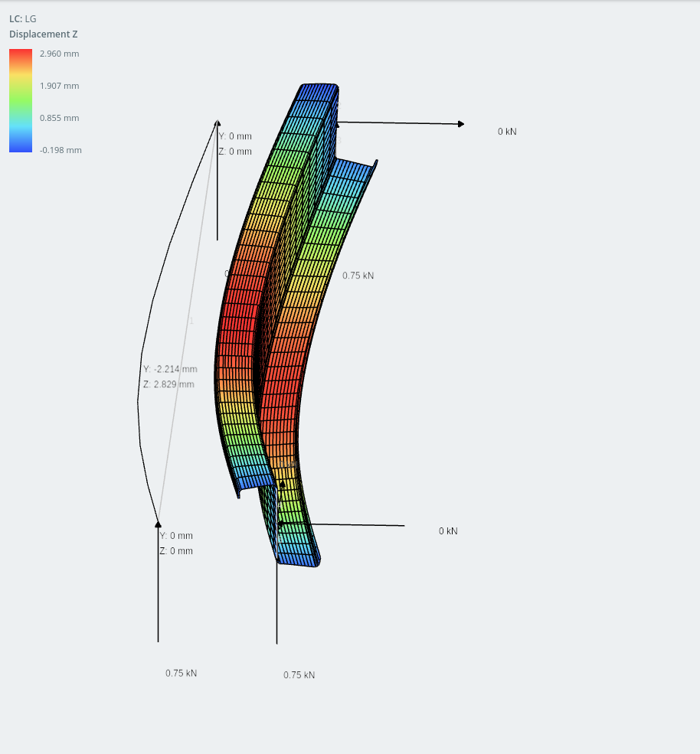The width and height of the screenshot is (700, 754).
Task: Click the displacement color scale gradient bar
Action: pyautogui.click(x=21, y=100)
